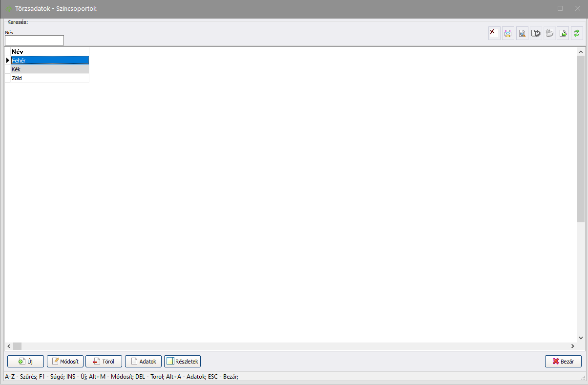The image size is (588, 385).
Task: Show Részletek details panel
Action: click(182, 362)
